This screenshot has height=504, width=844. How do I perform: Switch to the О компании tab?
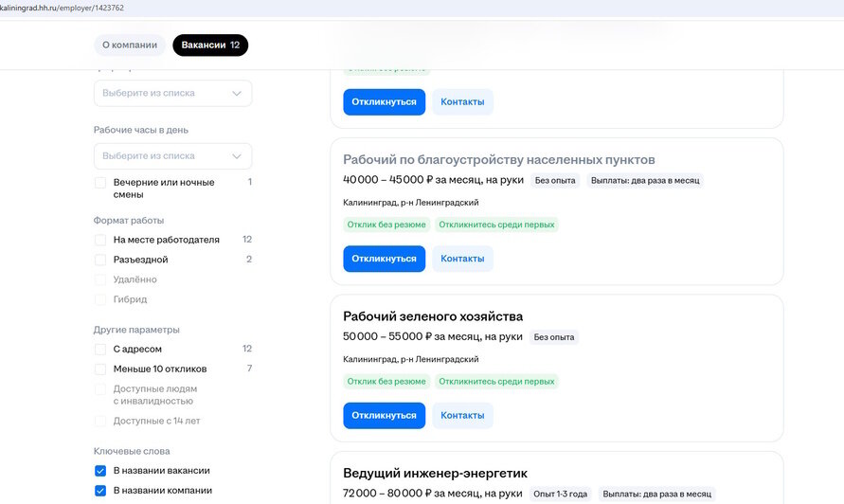[x=130, y=45]
